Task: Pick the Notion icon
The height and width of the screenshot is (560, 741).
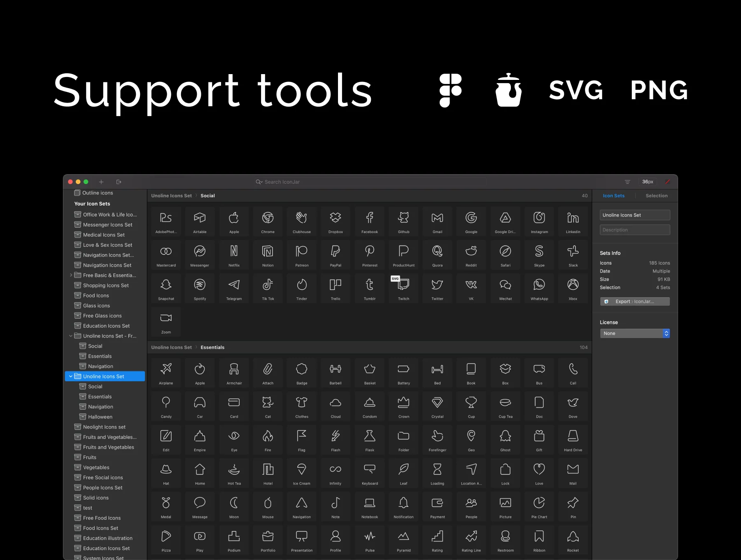Action: coord(268,254)
